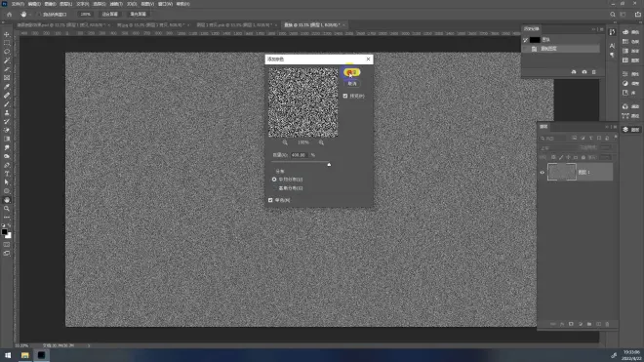
Task: Choose the Uniform distribution radio button
Action: [x=274, y=180]
